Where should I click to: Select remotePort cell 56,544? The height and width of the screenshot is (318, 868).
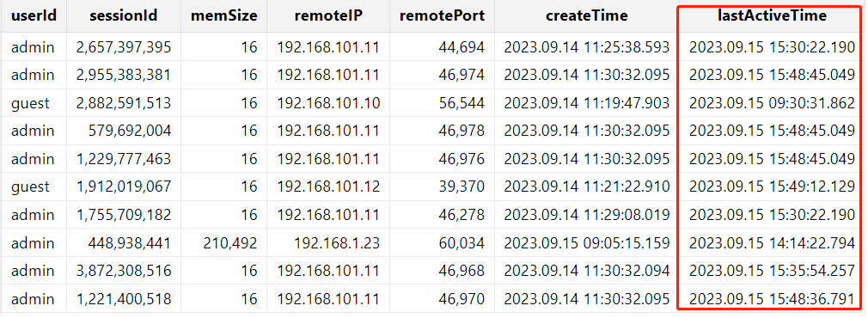tap(442, 103)
